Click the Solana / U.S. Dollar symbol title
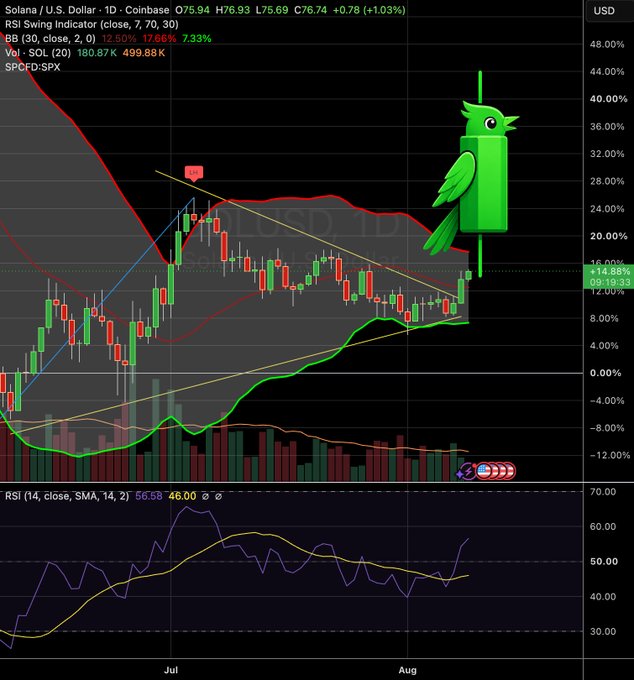634x680 pixels. pos(50,10)
